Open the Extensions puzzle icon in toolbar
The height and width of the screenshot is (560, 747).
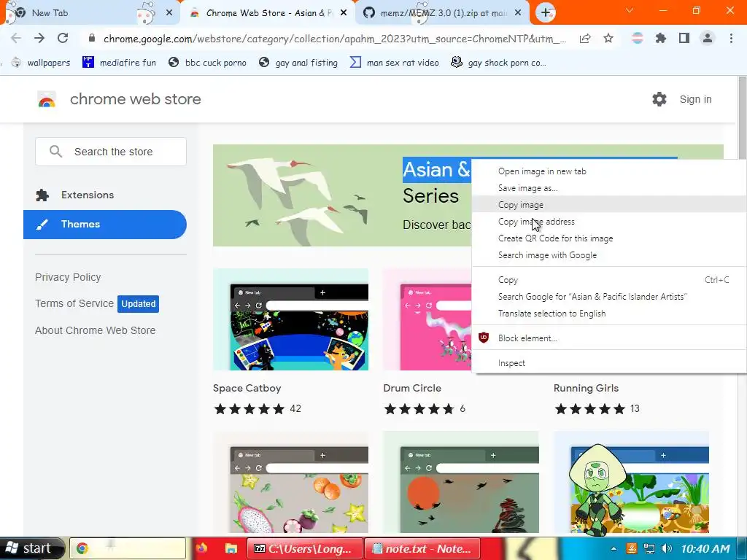(x=661, y=39)
